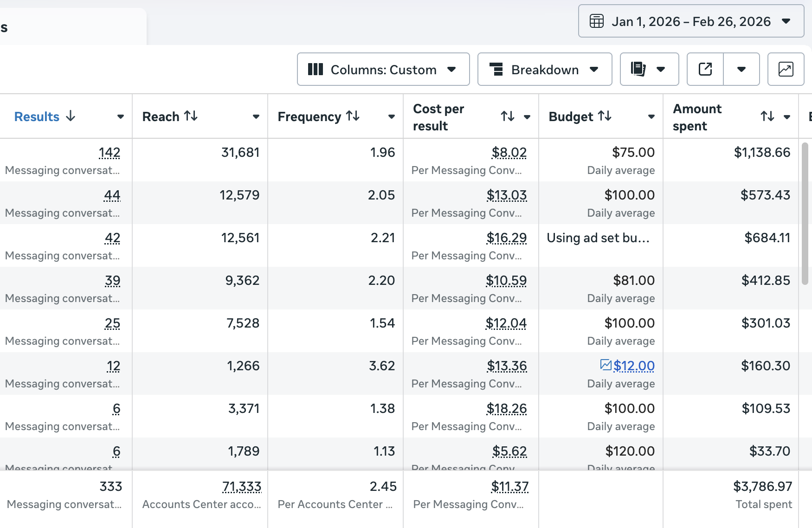Click the $12.00 budget link
Viewport: 812px width, 528px height.
(x=634, y=366)
